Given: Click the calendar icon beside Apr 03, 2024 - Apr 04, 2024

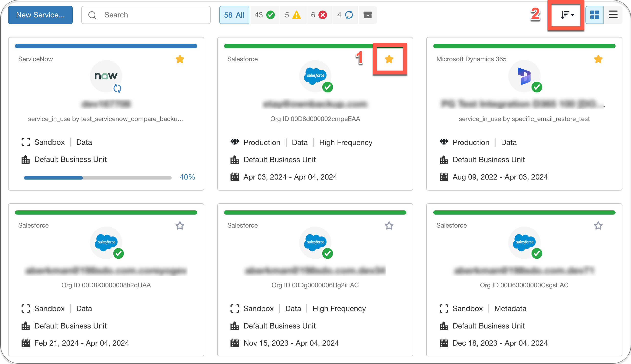Looking at the screenshot, I should pyautogui.click(x=235, y=177).
